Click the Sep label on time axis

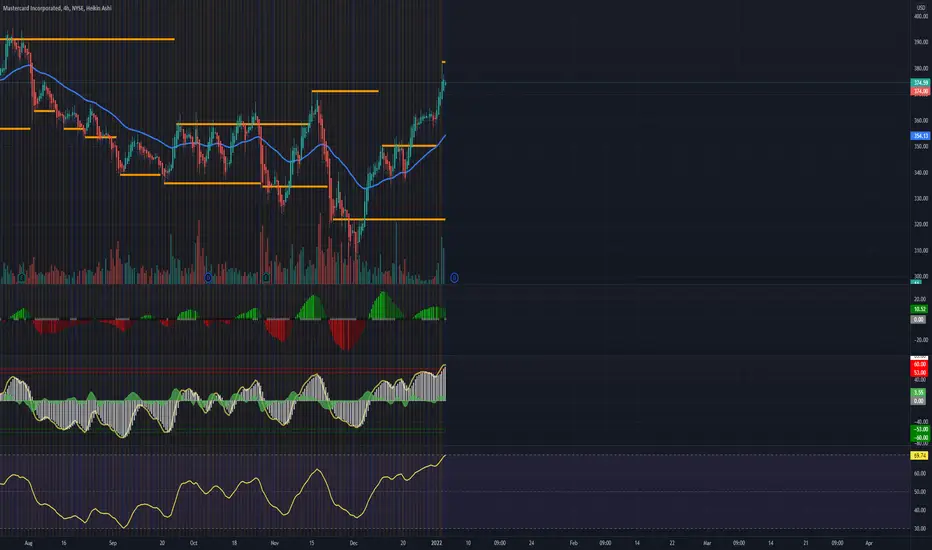pos(113,543)
